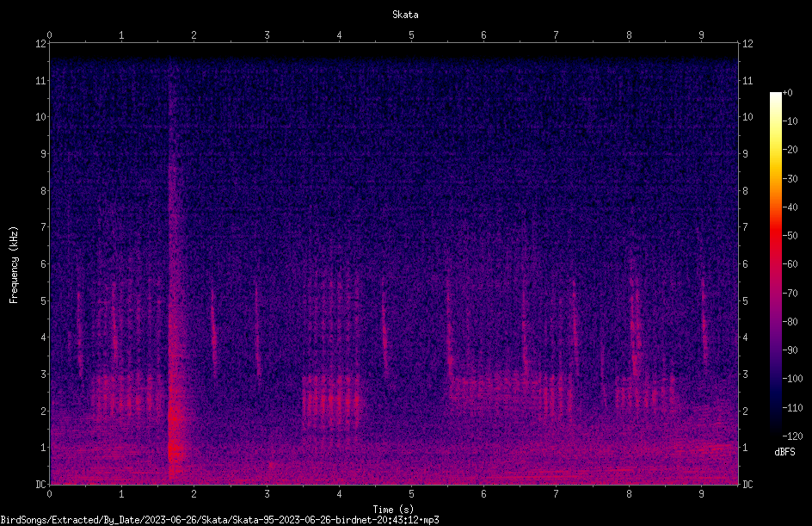
Task: Click the 'DC' tick label on the right frequency axis
Action: coord(747,485)
